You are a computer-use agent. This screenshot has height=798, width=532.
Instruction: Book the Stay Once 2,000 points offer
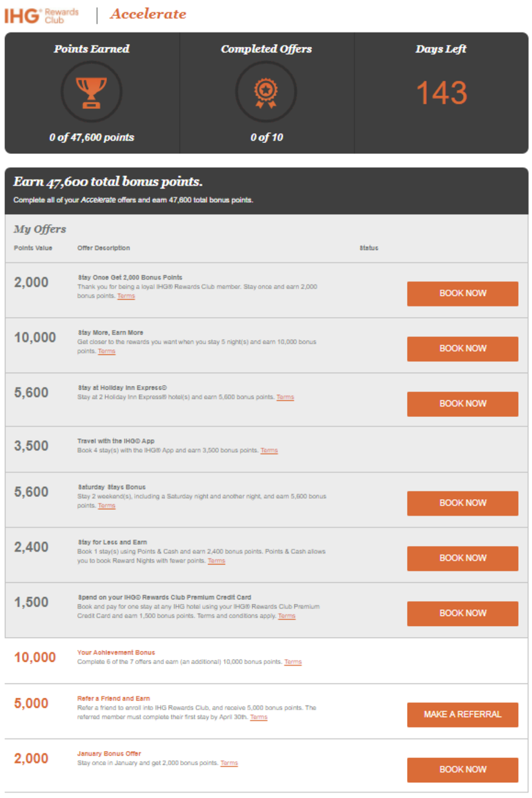pos(462,293)
